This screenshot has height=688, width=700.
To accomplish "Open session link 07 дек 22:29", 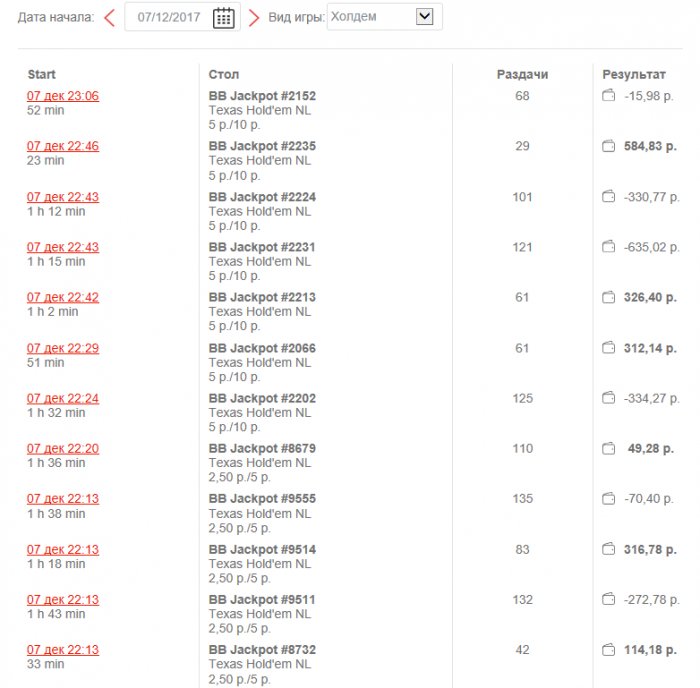I will [x=63, y=348].
